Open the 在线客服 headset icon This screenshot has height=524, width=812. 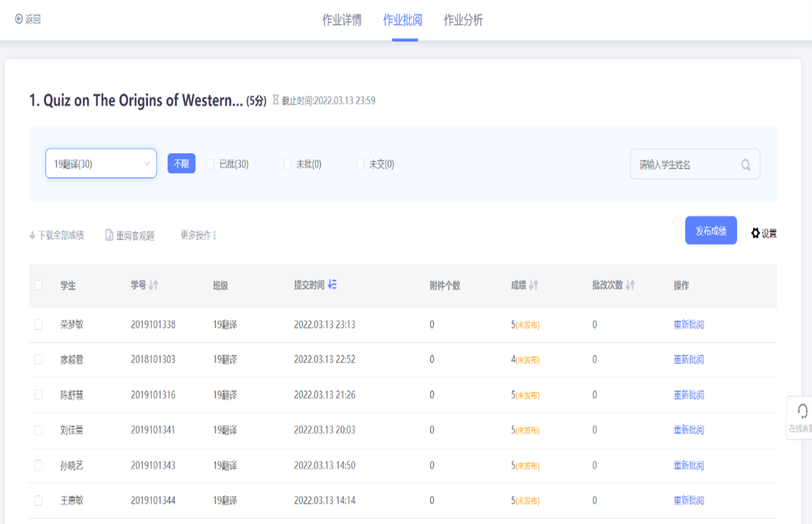[802, 411]
